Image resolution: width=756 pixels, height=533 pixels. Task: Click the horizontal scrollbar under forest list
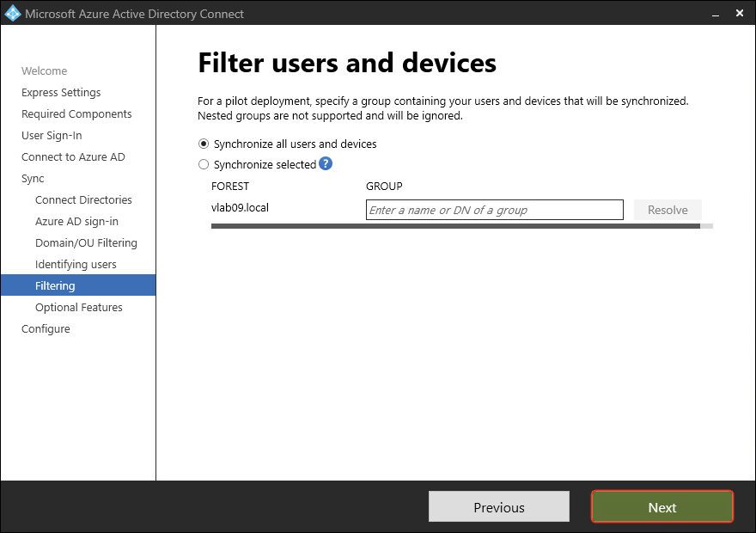(455, 226)
